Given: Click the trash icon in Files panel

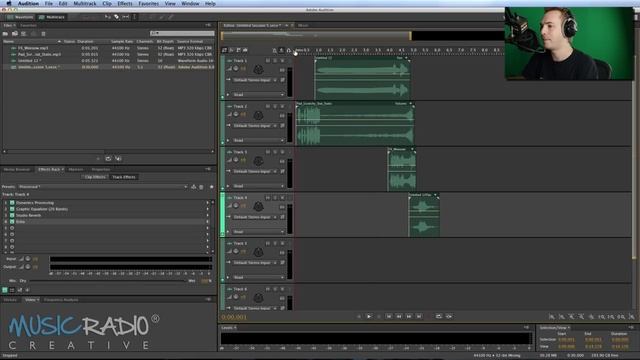Looking at the screenshot, I should tap(43, 33).
